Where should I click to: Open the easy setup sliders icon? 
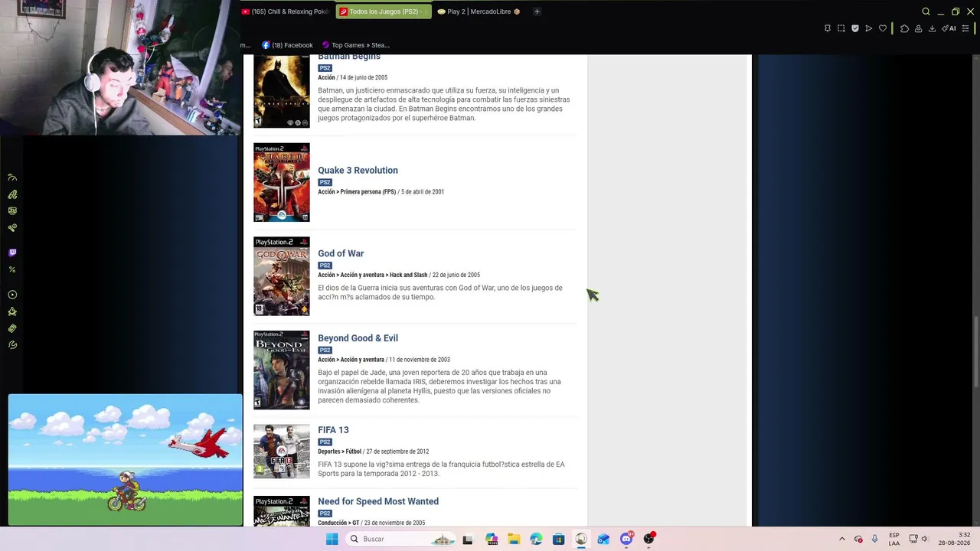point(965,28)
